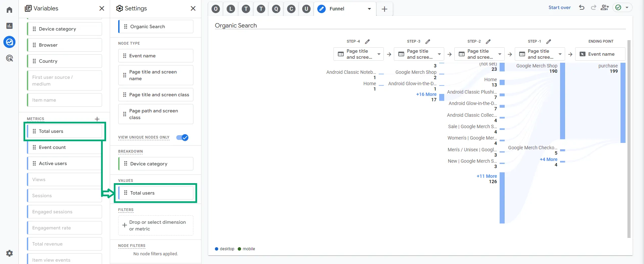
Task: Undo the last change
Action: tap(582, 7)
